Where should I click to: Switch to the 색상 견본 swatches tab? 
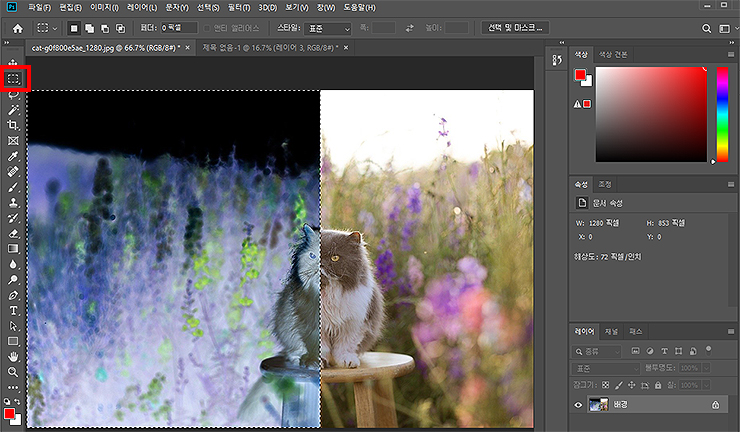click(613, 54)
